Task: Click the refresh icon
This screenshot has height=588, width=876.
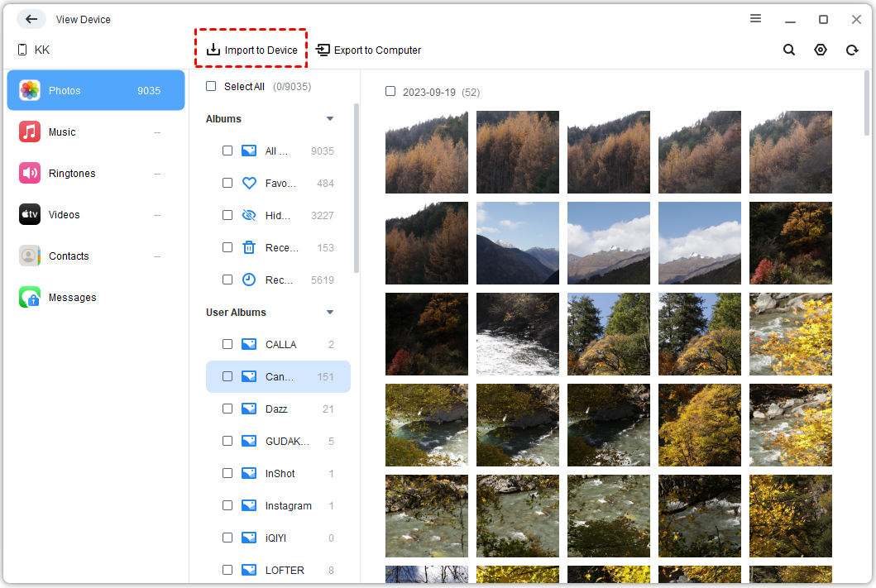Action: 851,50
